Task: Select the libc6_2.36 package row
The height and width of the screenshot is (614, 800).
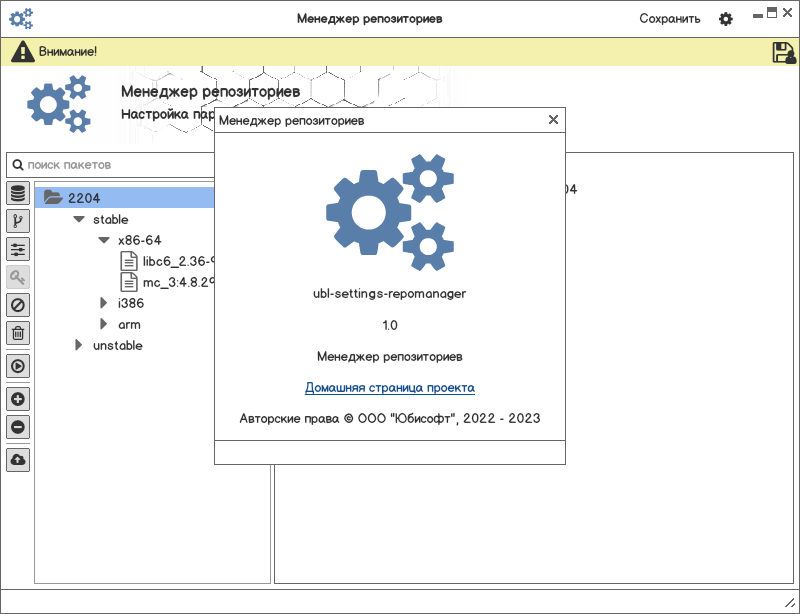Action: 167,261
